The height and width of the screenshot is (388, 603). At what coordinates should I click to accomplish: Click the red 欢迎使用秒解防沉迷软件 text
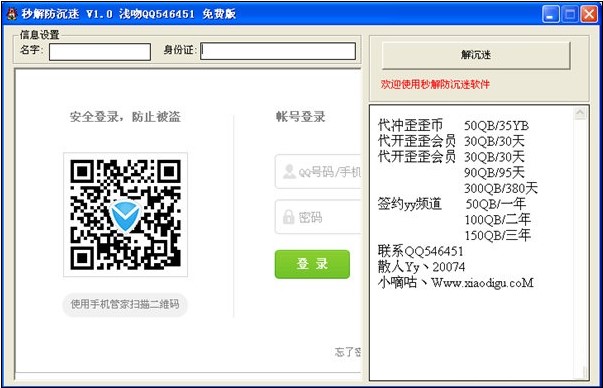point(435,84)
